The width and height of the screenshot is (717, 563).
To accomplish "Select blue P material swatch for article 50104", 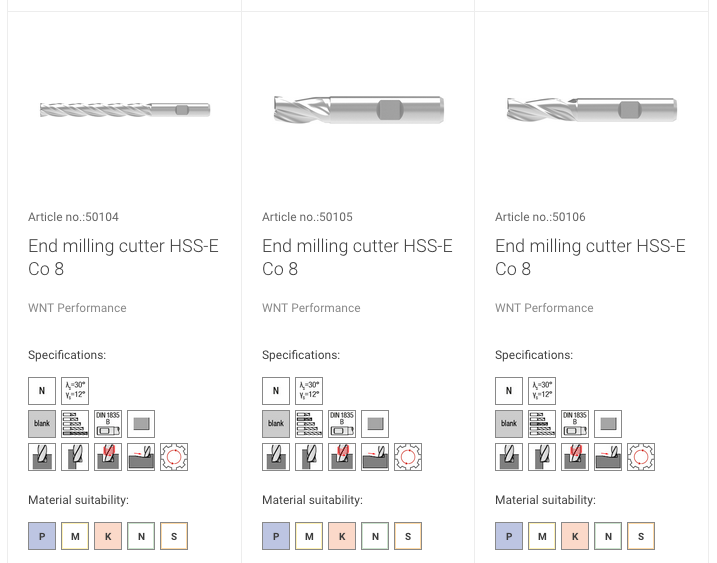I will click(x=42, y=536).
